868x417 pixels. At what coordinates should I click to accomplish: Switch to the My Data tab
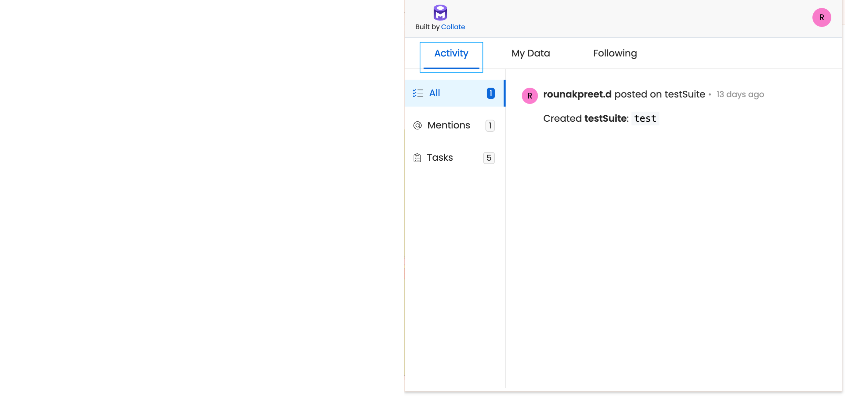530,53
